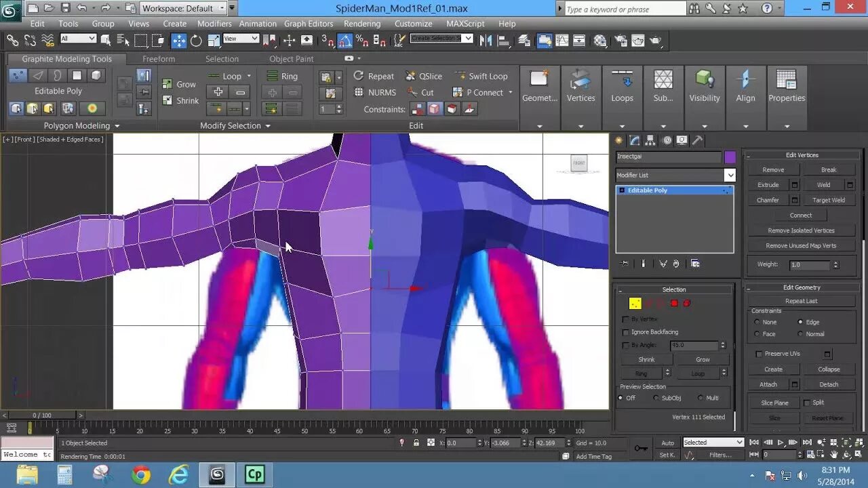Select red Polygon level in Selection rollout
This screenshot has height=488, width=868.
click(674, 303)
